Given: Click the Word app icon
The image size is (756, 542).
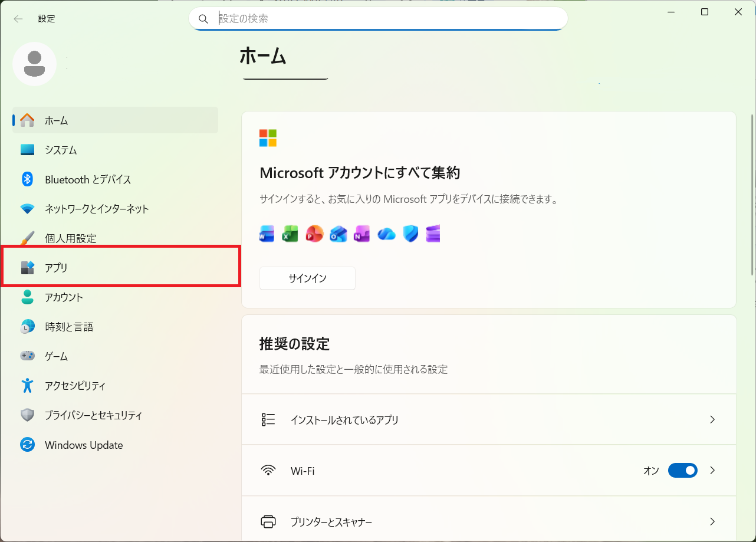Looking at the screenshot, I should 267,234.
